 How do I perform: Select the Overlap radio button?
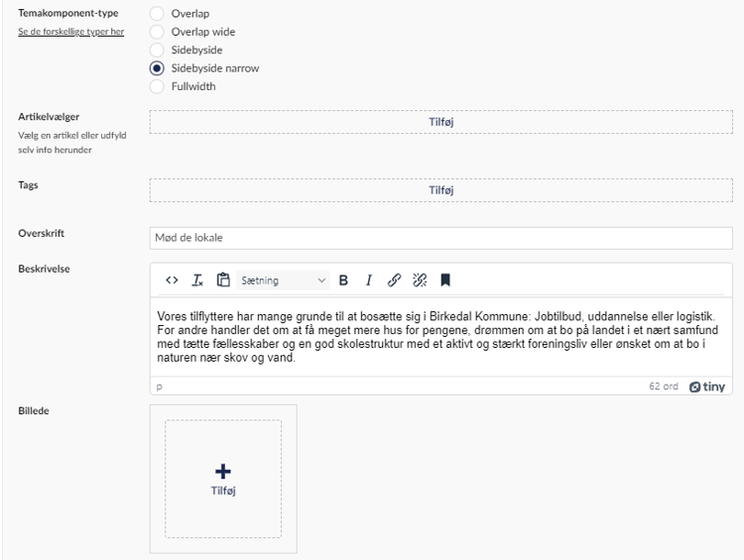click(x=156, y=14)
